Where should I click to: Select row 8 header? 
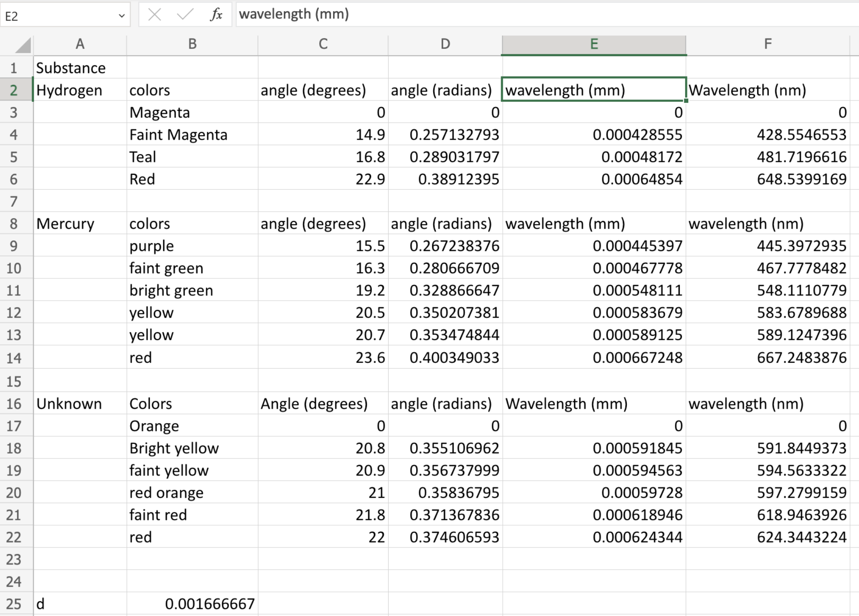coord(15,224)
